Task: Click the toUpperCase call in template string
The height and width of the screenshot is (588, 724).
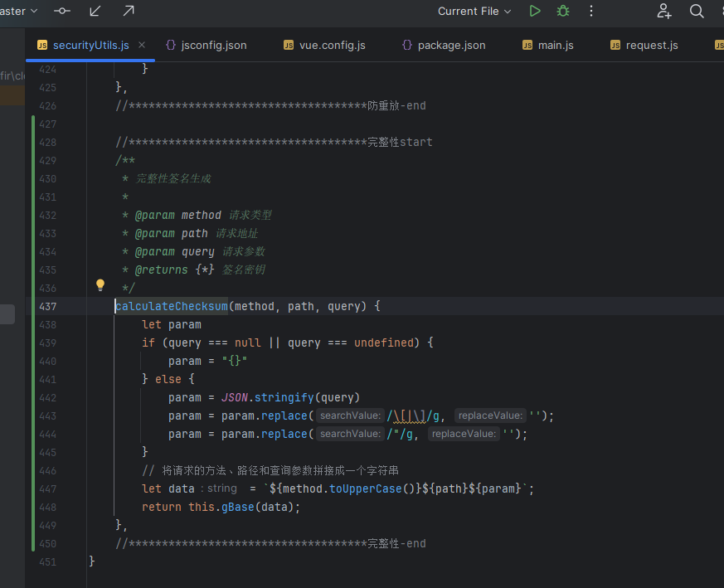Action: click(365, 488)
